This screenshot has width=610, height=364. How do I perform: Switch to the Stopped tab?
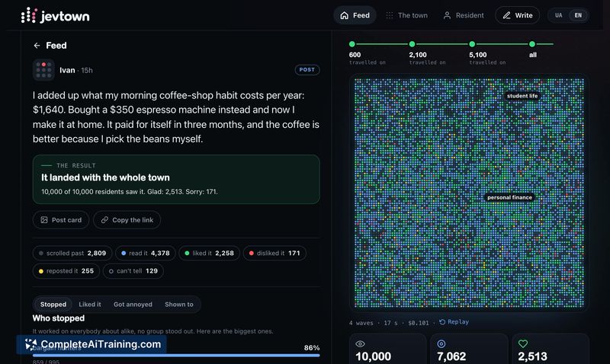tap(53, 304)
